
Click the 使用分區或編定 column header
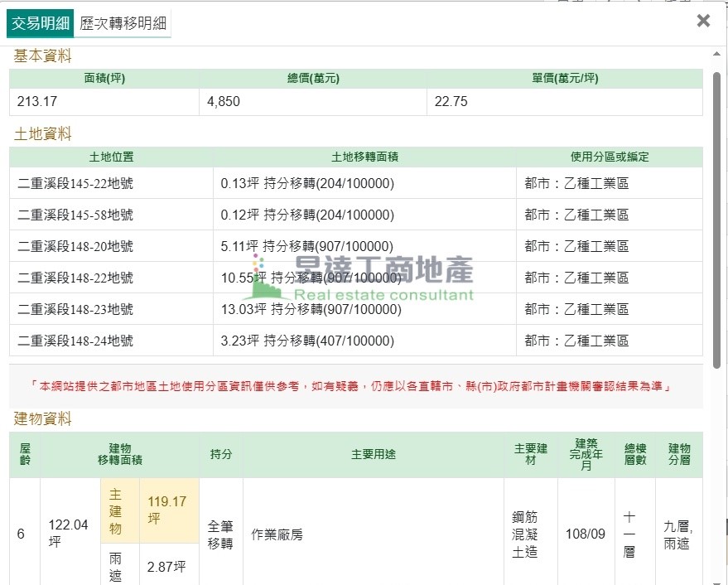[610, 157]
